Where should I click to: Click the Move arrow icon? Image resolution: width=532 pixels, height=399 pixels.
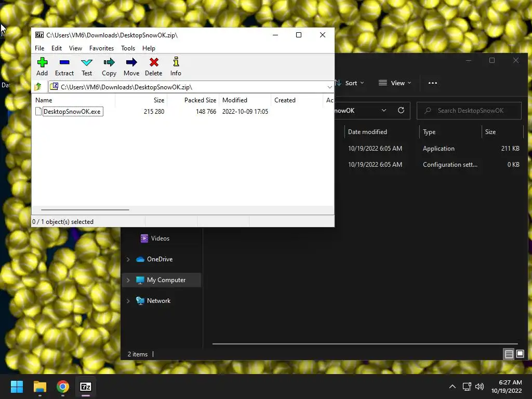131,67
